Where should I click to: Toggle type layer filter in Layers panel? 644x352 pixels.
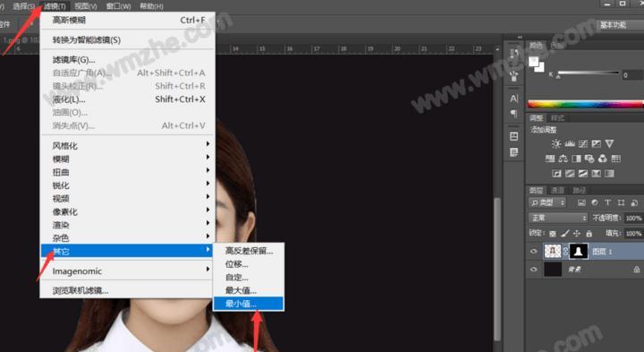click(607, 202)
